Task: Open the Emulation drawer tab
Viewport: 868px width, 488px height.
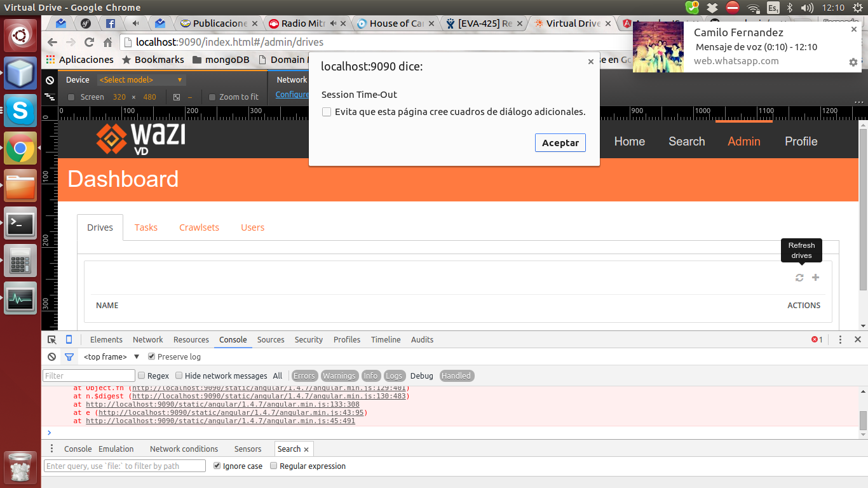Action: (116, 449)
